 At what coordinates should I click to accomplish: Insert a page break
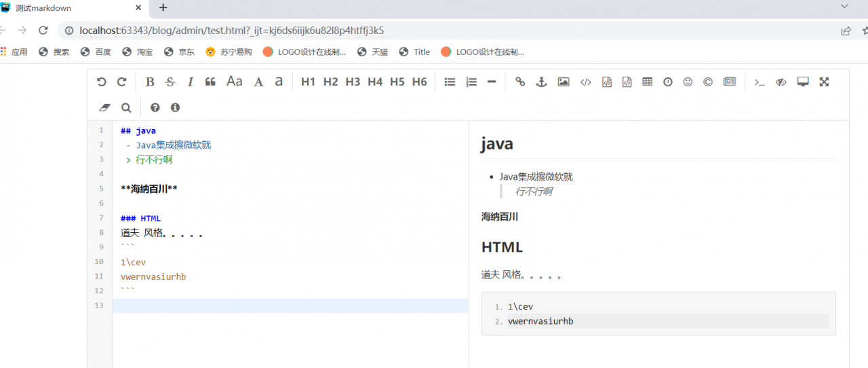click(x=730, y=82)
